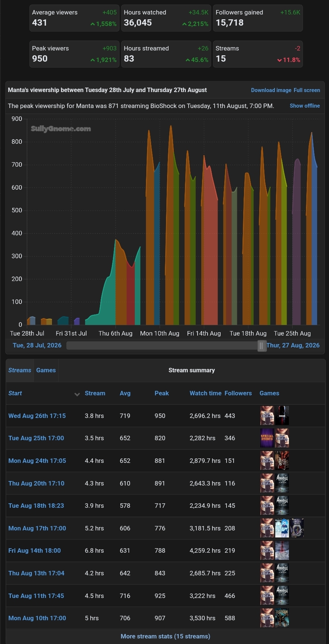
Task: Open Just Chatting thumbnail in Aug 11th row
Action: [267, 596]
